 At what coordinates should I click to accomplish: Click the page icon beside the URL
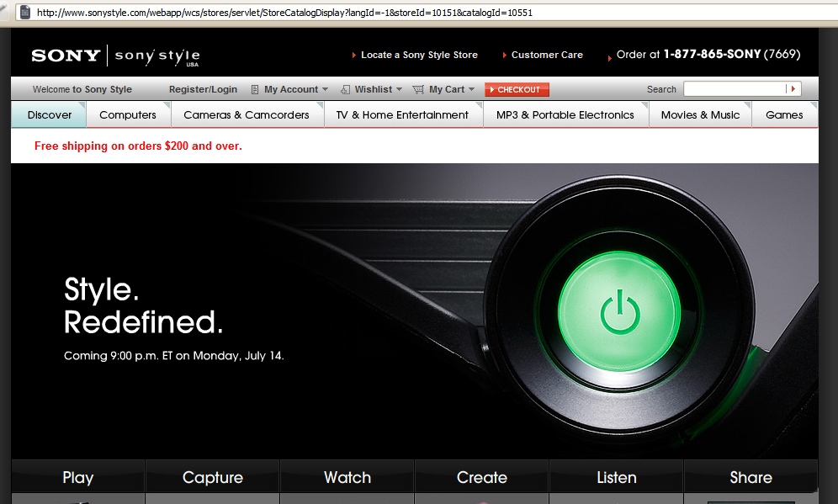click(24, 13)
